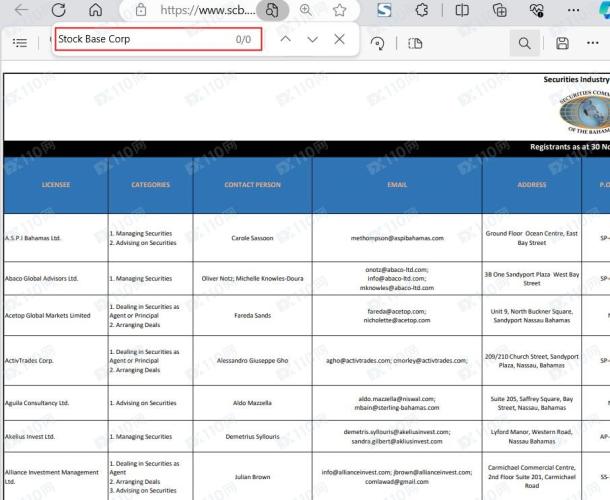This screenshot has height=500, width=610.
Task: Click contact Alessandro Giuseppe Gho
Action: (252, 361)
